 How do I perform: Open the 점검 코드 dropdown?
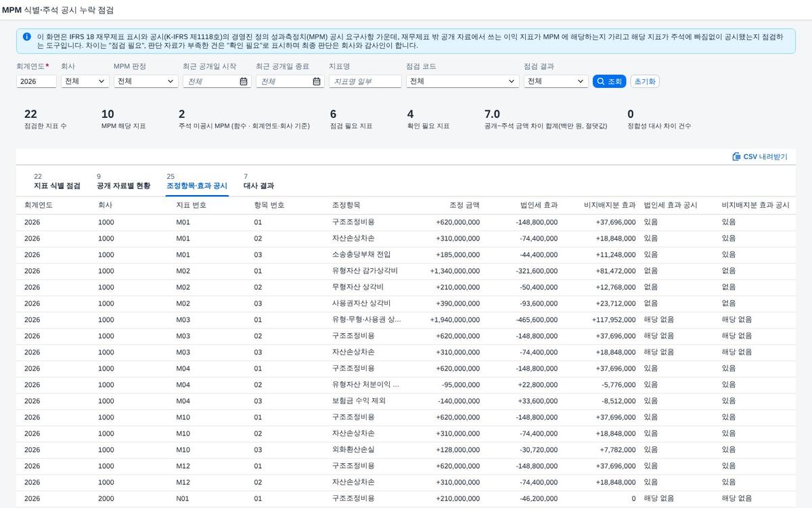[x=463, y=81]
